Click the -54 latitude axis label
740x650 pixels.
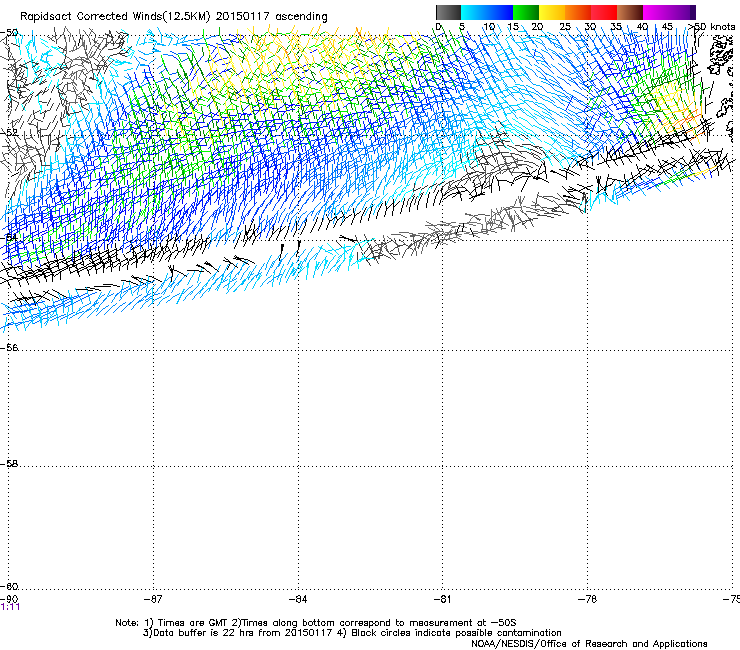pos(9,237)
